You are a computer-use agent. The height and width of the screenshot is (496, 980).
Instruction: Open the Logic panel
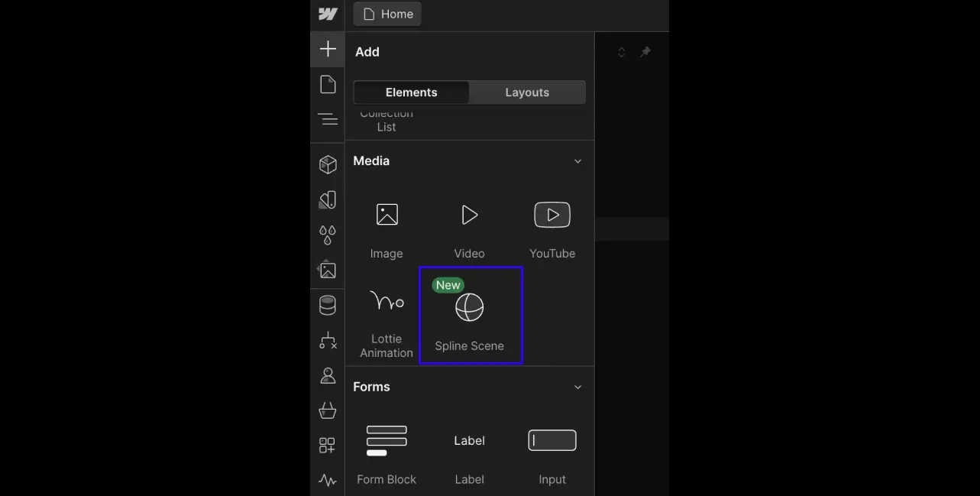point(327,341)
